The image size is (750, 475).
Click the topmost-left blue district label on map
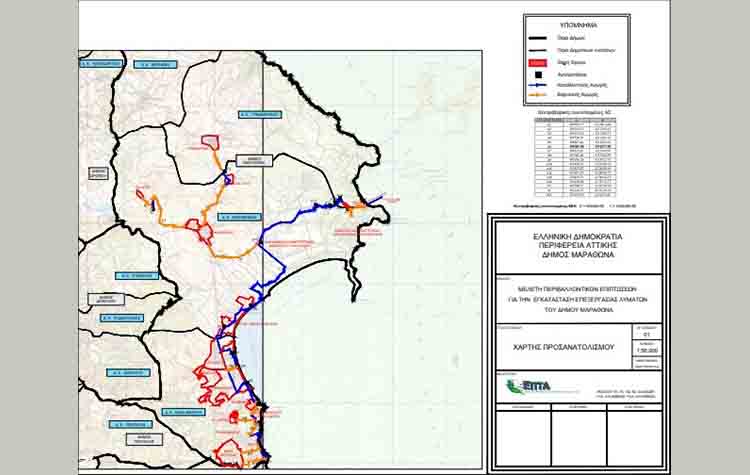click(x=100, y=63)
